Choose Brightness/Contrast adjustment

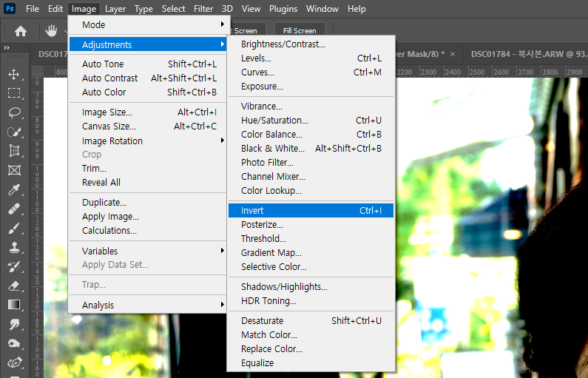coord(311,44)
